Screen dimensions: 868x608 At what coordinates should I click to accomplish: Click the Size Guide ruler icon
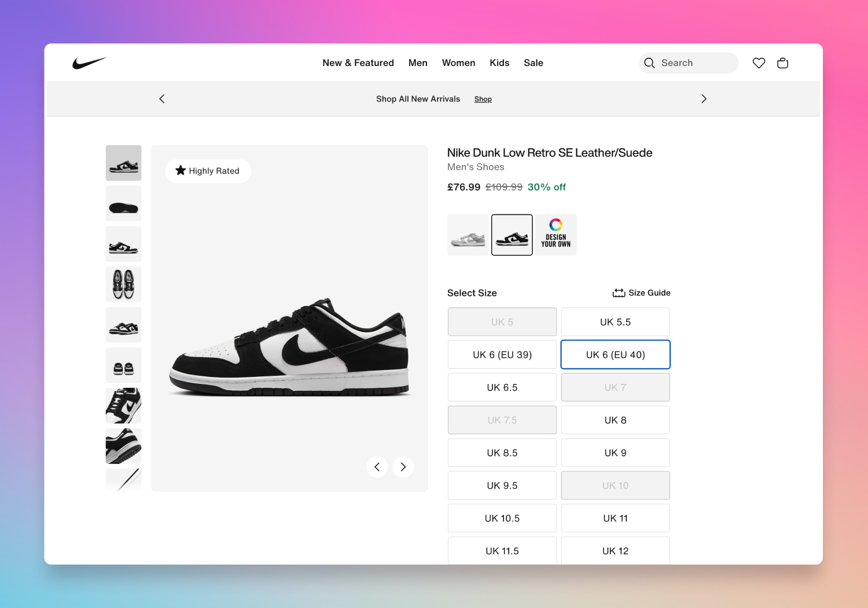619,293
